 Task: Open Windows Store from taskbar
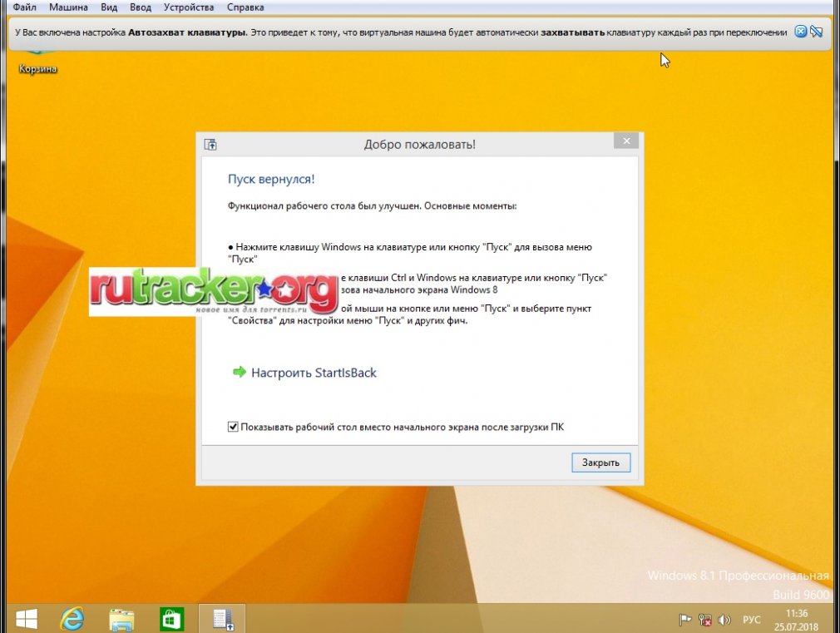coord(171,620)
